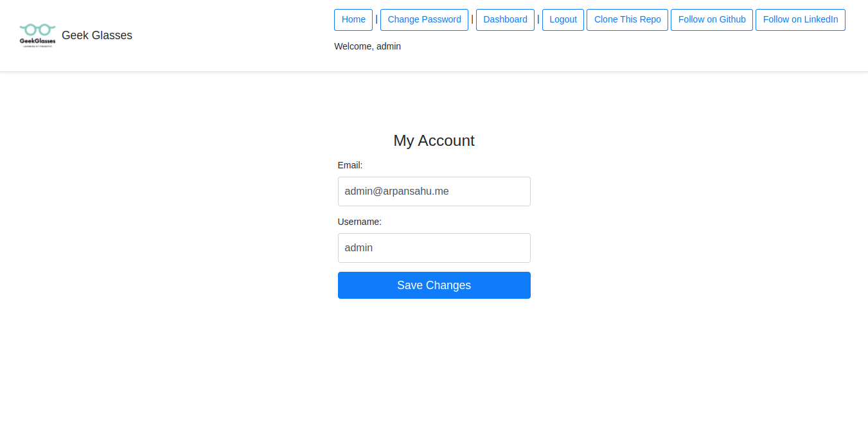Navigate to the Dashboard

pos(505,20)
